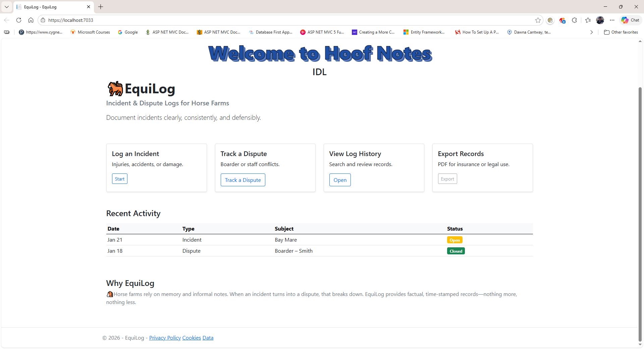
Task: Open the Favorites list icon
Action: pyautogui.click(x=588, y=20)
